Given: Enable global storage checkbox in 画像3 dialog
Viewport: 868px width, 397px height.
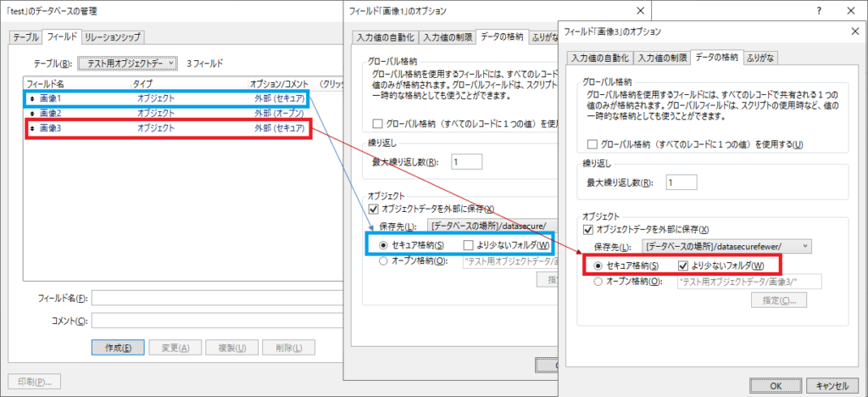Looking at the screenshot, I should (x=593, y=144).
